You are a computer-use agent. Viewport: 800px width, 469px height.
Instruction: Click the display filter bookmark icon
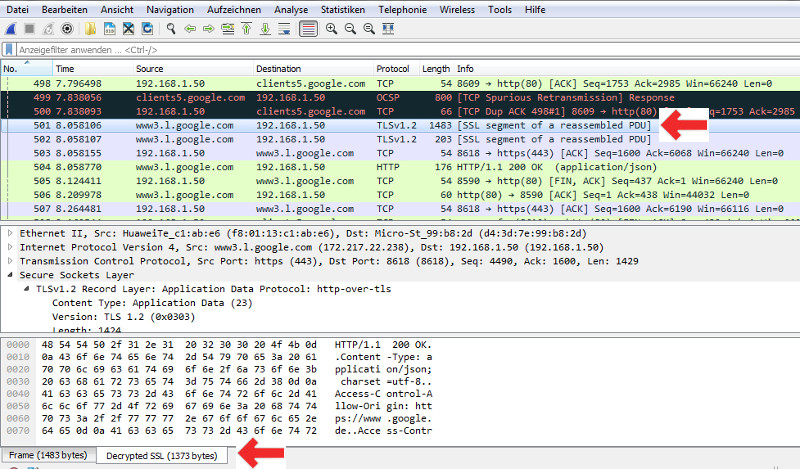(x=9, y=50)
